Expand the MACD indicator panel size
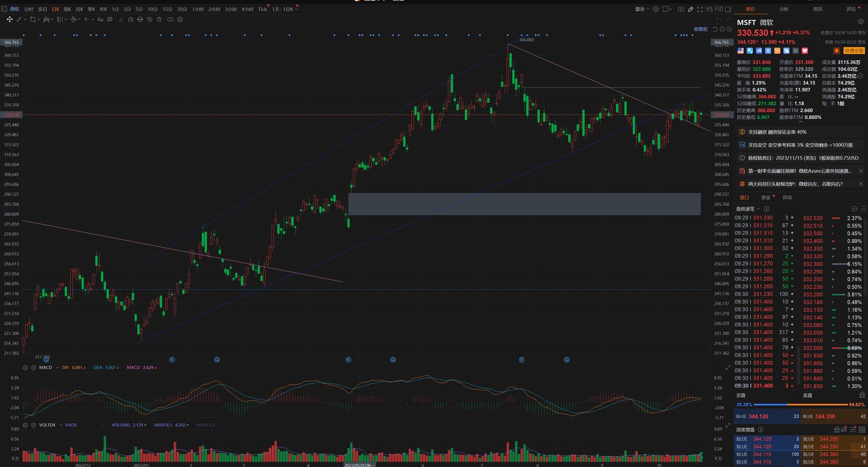 coord(728,368)
